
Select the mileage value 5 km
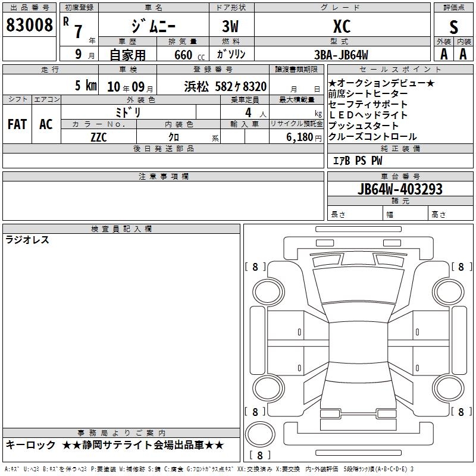click(86, 85)
